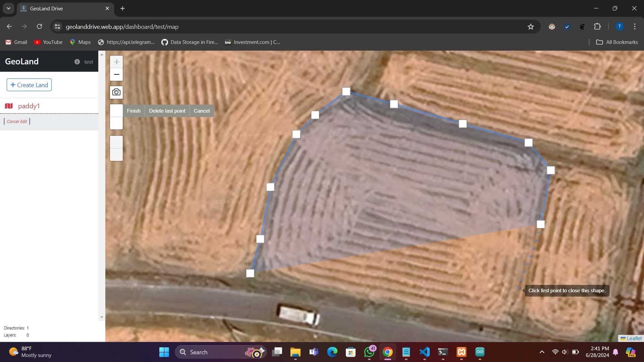The image size is (644, 362).
Task: Click the map zoom in button
Action: click(116, 62)
